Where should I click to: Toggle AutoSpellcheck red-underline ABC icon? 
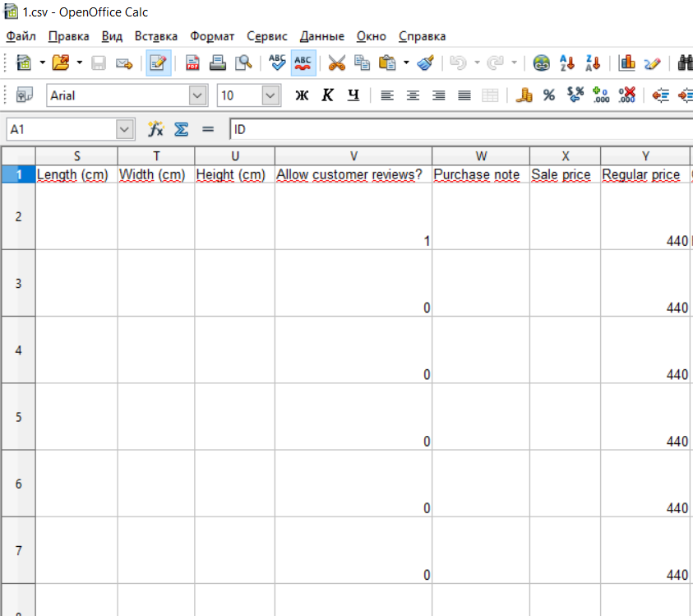coord(303,63)
